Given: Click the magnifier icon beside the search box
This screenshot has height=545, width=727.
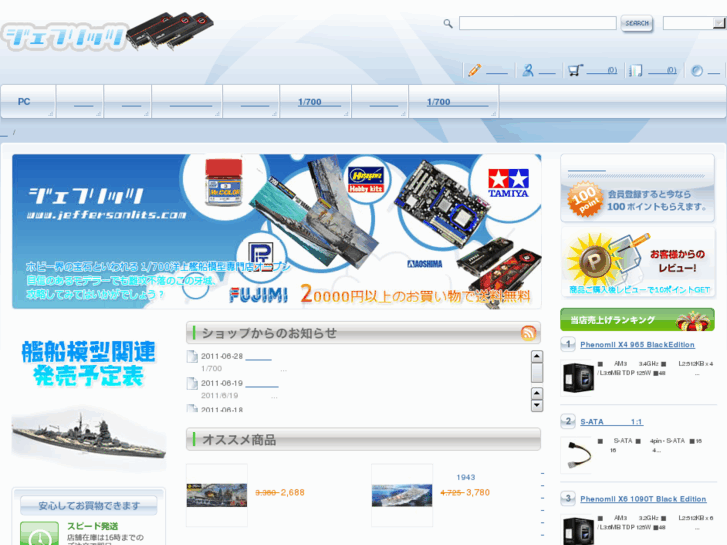Looking at the screenshot, I should click(447, 23).
